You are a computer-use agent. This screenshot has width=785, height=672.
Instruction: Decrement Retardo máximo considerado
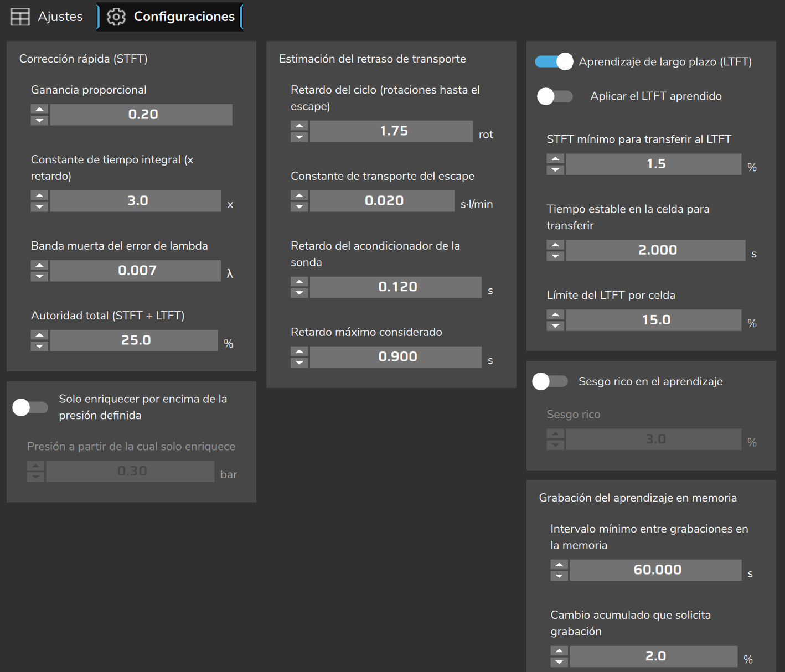[299, 363]
